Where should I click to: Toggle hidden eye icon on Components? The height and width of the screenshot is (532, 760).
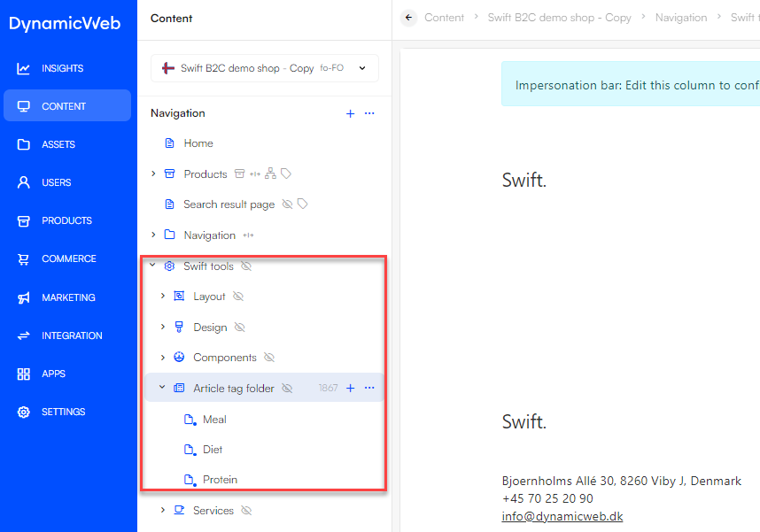pyautogui.click(x=269, y=358)
